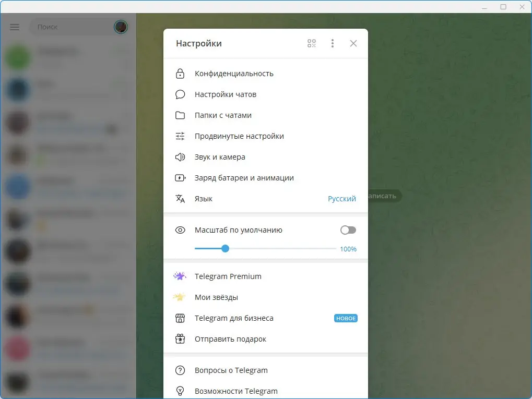Click the language icon beside Язык

180,199
